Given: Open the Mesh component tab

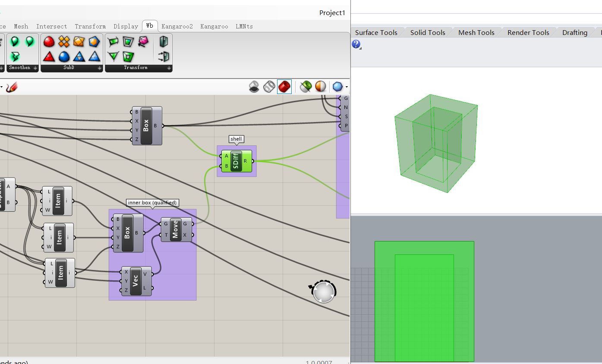Looking at the screenshot, I should [21, 26].
